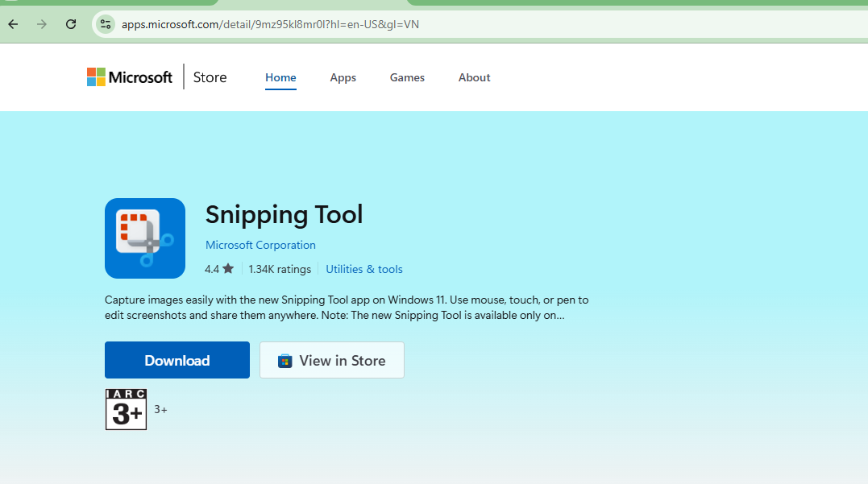Switch to the Games tab
The width and height of the screenshot is (868, 484).
[408, 77]
